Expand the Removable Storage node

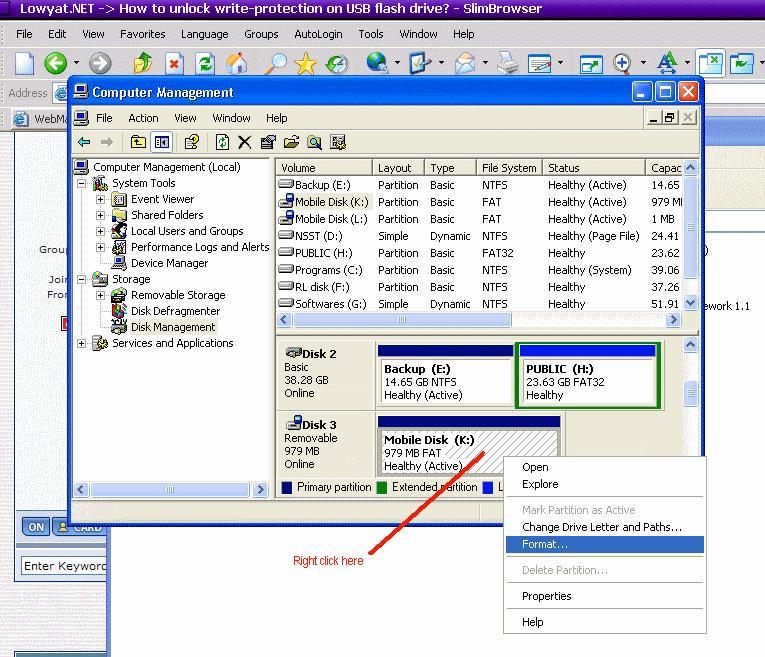[100, 295]
